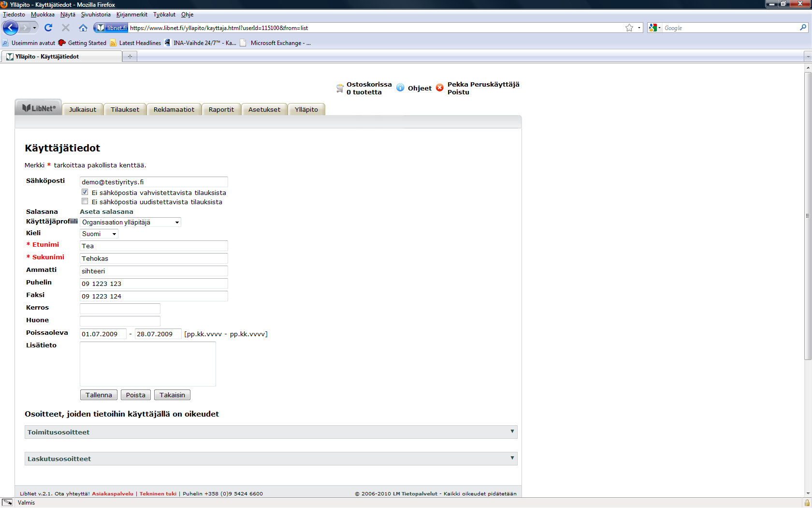Viewport: 812px width, 508px height.
Task: Open the Sivuhistoria menu
Action: pyautogui.click(x=96, y=15)
